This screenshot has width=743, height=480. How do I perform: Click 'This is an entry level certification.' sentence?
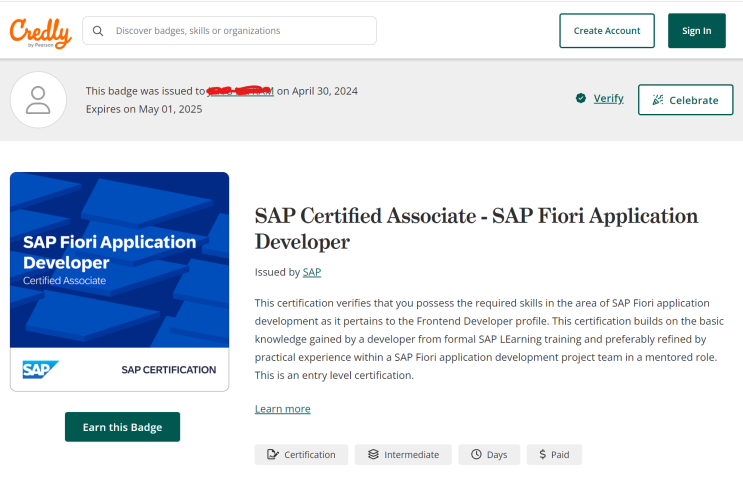334,375
